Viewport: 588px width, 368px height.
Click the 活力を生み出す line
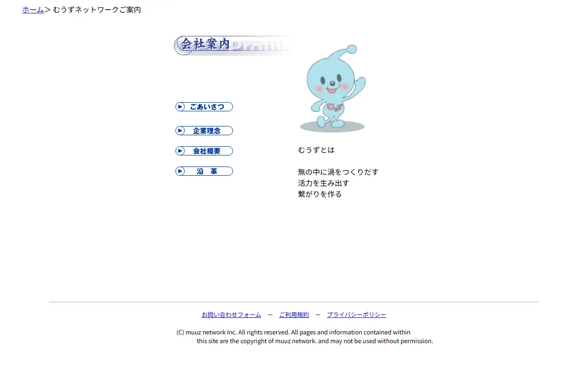tap(323, 183)
